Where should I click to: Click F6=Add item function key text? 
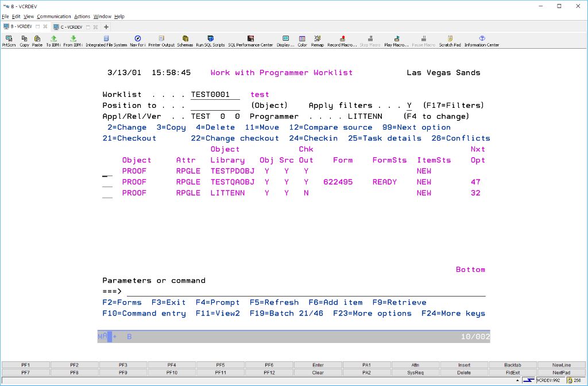click(x=335, y=302)
